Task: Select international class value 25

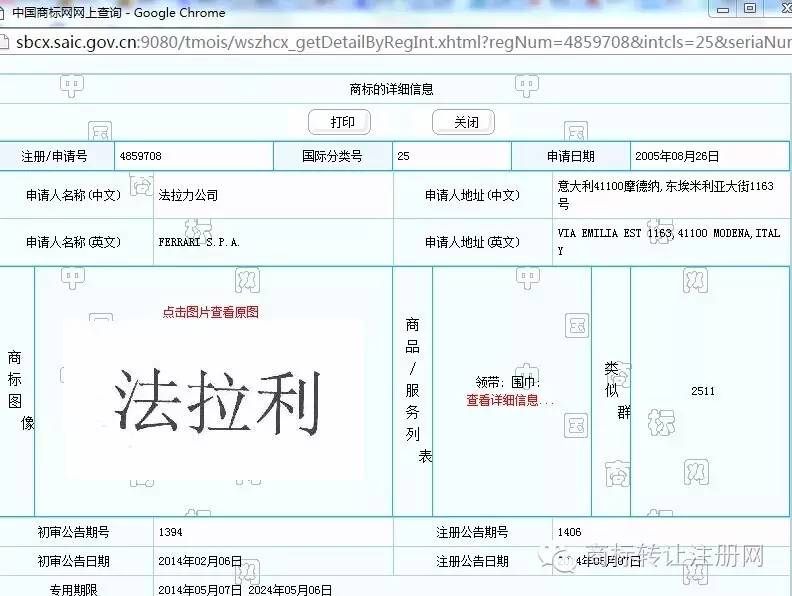Action: tap(403, 156)
